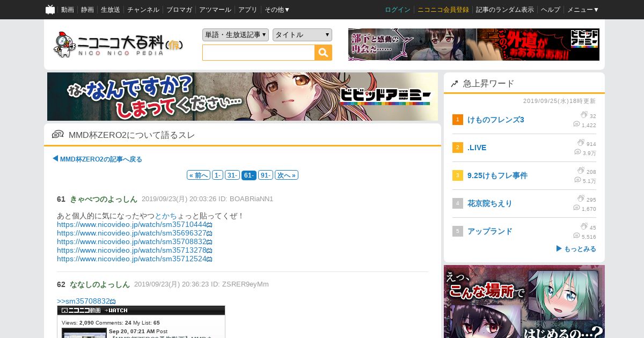Open link sm35710444 video URL
The image size is (644, 338).
[x=131, y=225]
